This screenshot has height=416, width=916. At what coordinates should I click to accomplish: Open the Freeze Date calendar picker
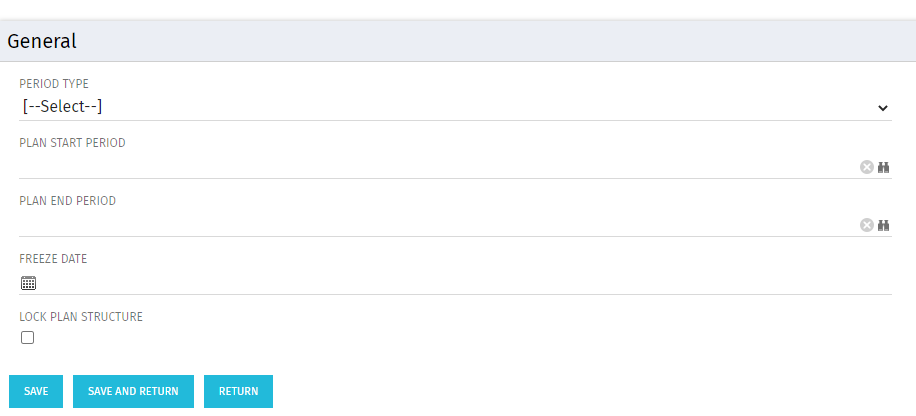point(28,283)
